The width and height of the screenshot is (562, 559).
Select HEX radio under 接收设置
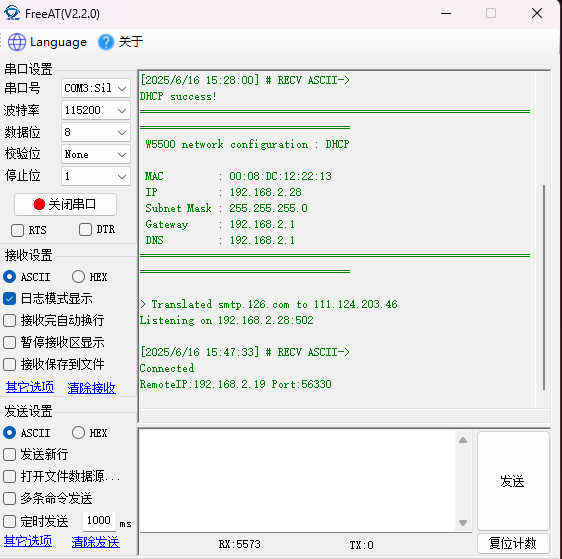pyautogui.click(x=78, y=277)
